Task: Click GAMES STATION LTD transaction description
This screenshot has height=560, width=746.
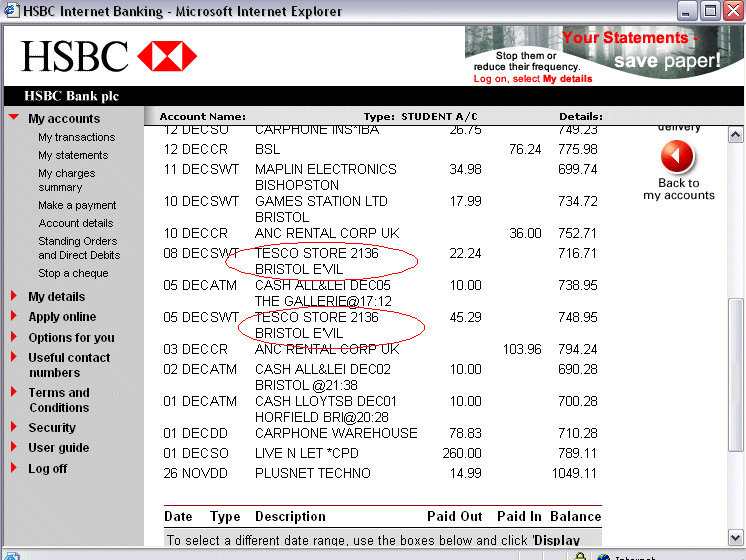Action: point(321,201)
